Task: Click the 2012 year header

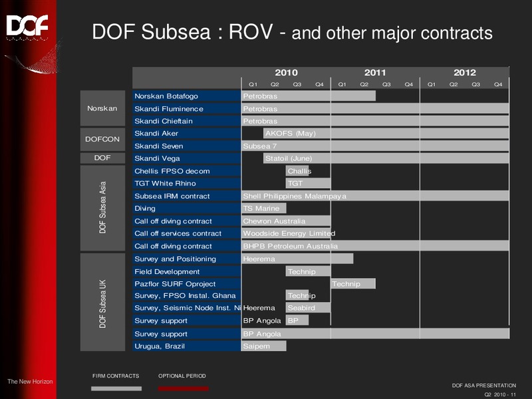Action: [x=464, y=72]
